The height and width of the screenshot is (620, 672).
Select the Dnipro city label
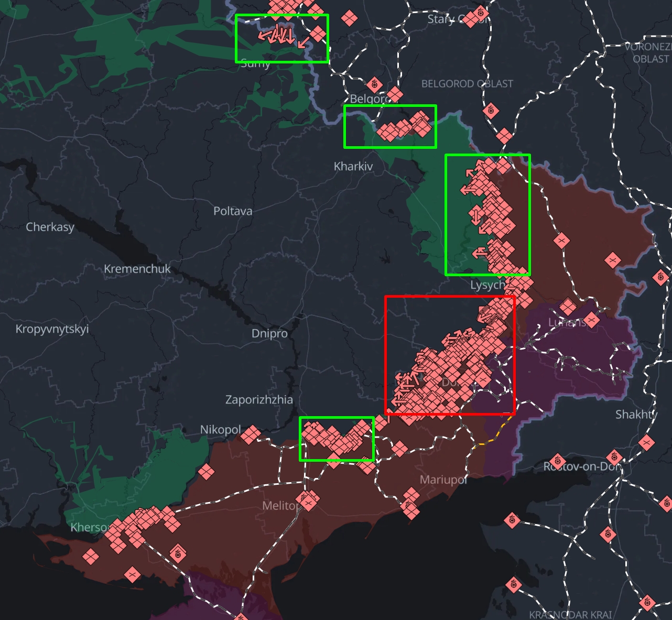coord(269,333)
